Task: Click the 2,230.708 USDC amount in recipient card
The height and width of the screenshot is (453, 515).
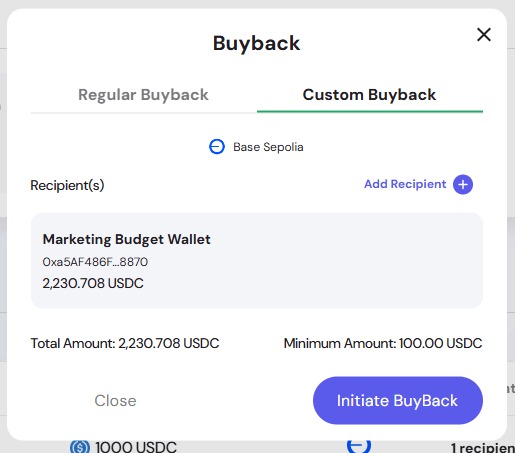Action: click(x=93, y=283)
